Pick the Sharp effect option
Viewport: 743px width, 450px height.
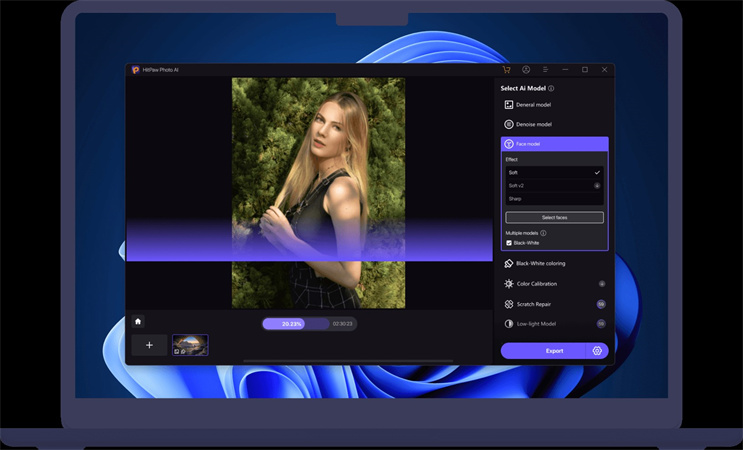[553, 198]
